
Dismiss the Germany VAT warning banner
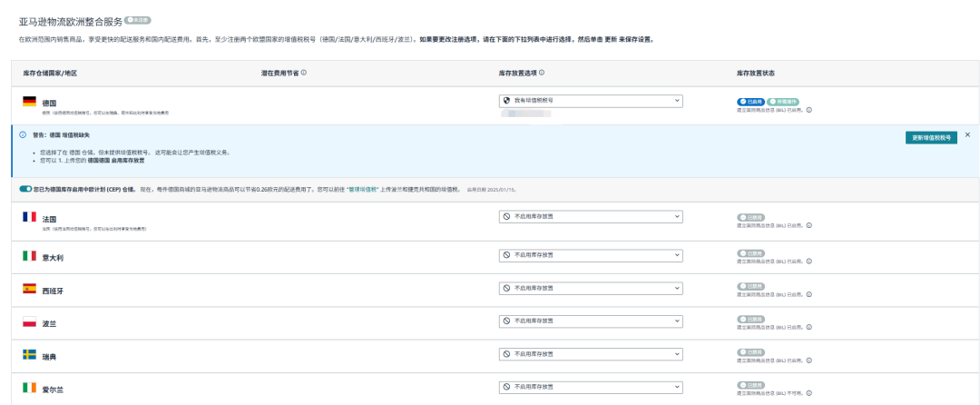pos(967,134)
